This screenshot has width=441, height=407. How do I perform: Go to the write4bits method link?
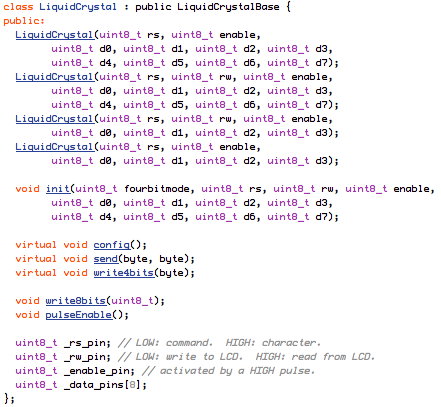click(x=124, y=273)
